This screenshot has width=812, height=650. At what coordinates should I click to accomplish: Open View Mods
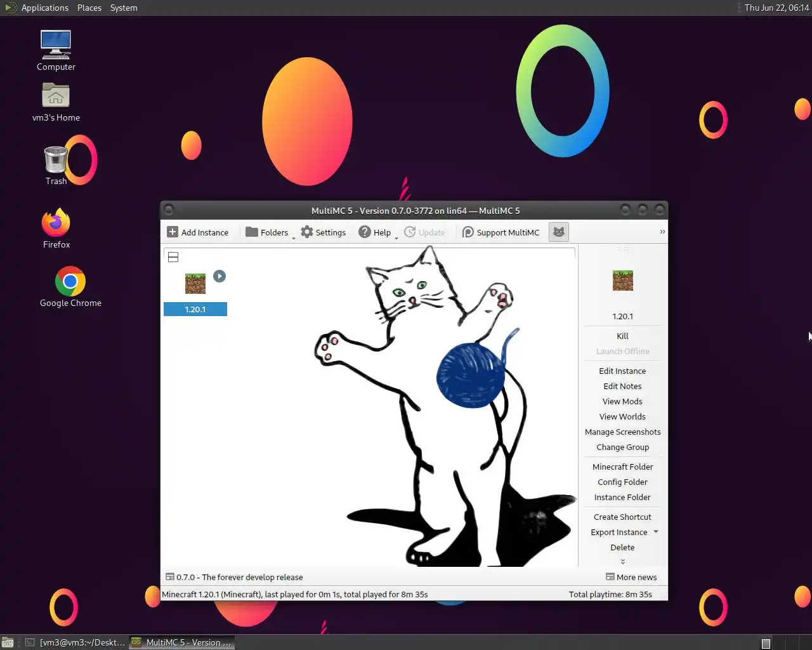[623, 401]
